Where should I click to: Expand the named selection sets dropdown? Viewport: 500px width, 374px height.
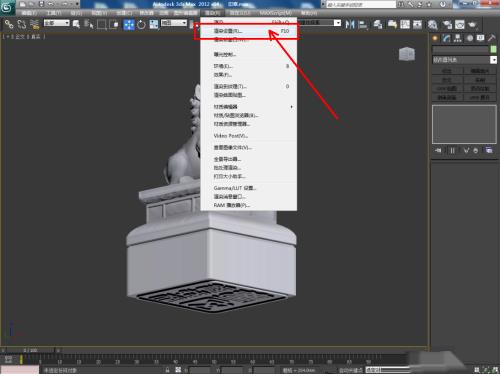pyautogui.click(x=319, y=23)
